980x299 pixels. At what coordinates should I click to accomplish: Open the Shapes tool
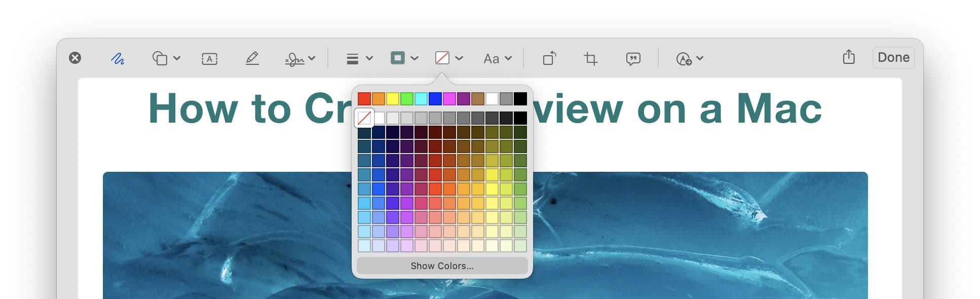160,58
